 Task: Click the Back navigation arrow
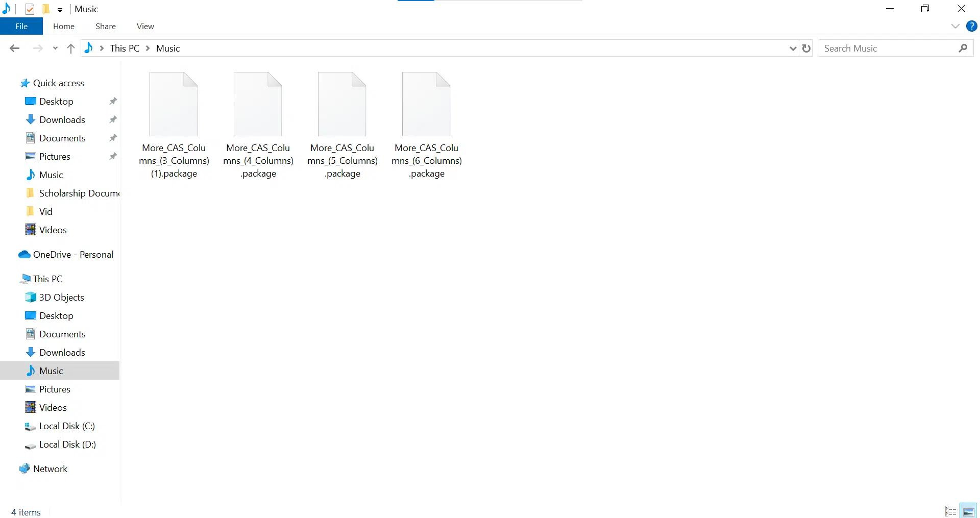tap(14, 48)
